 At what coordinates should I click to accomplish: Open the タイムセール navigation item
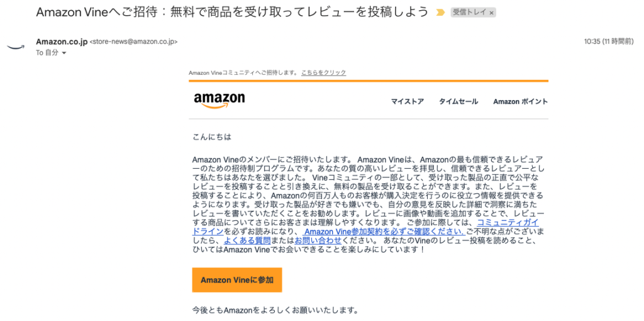pyautogui.click(x=458, y=101)
